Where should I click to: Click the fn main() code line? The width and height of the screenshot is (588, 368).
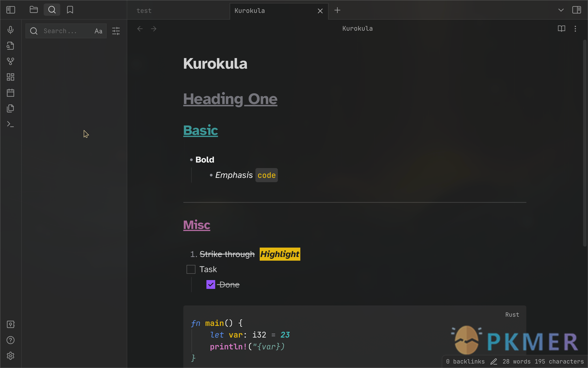point(217,323)
